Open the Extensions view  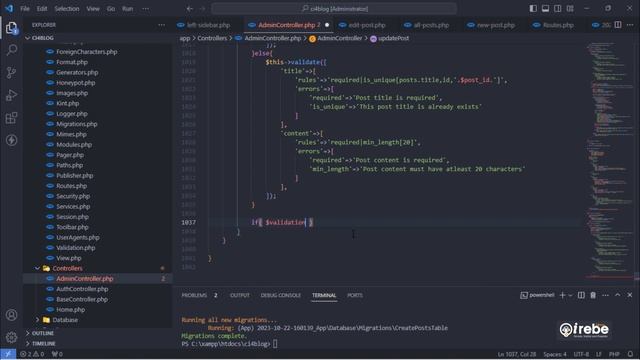coord(11,118)
